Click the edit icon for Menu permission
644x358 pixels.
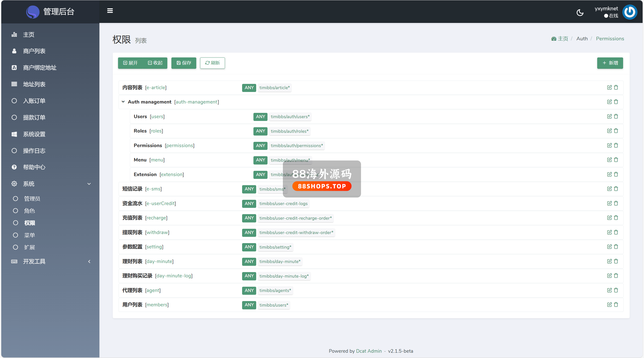[609, 160]
